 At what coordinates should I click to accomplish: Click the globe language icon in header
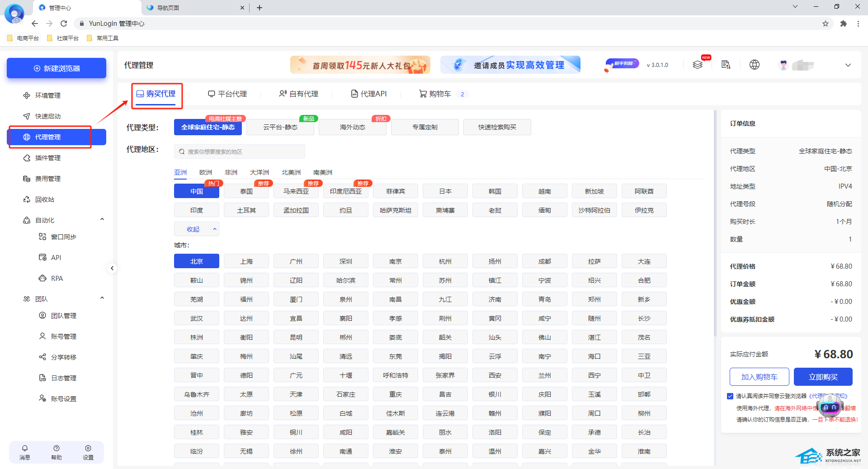click(x=754, y=65)
